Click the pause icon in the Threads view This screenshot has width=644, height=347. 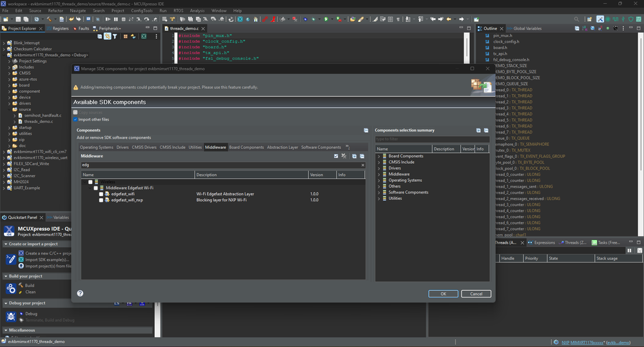click(629, 250)
